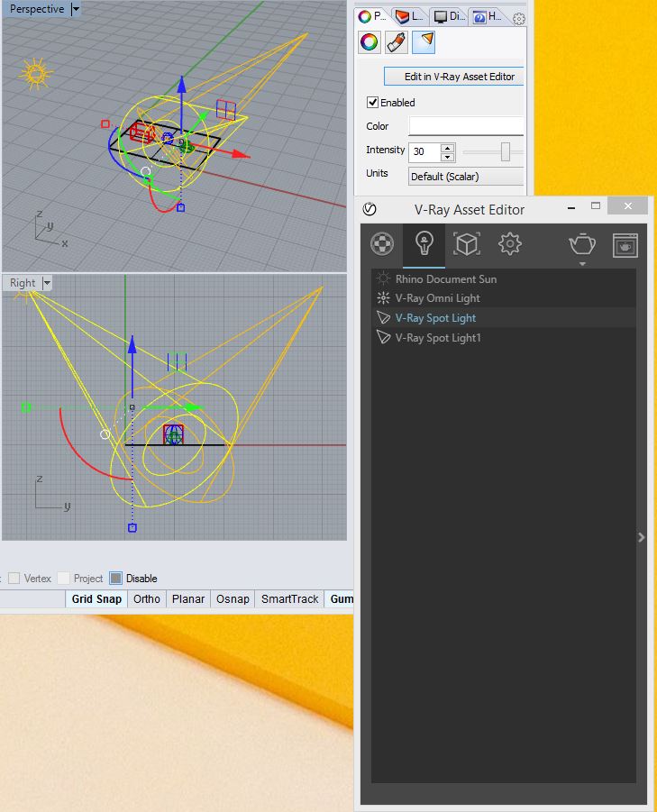This screenshot has width=657, height=812.
Task: Switch to the Display panel tab
Action: coord(449,16)
